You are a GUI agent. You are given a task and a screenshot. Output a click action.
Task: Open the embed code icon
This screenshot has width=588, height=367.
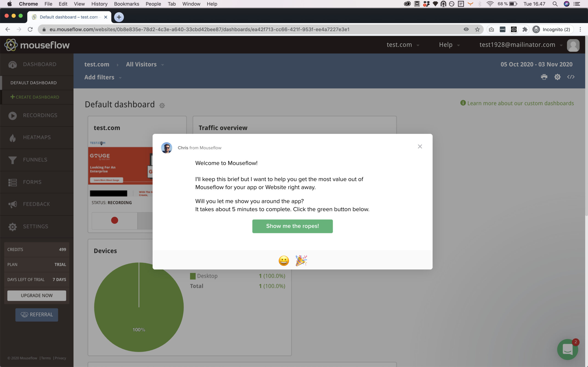571,77
